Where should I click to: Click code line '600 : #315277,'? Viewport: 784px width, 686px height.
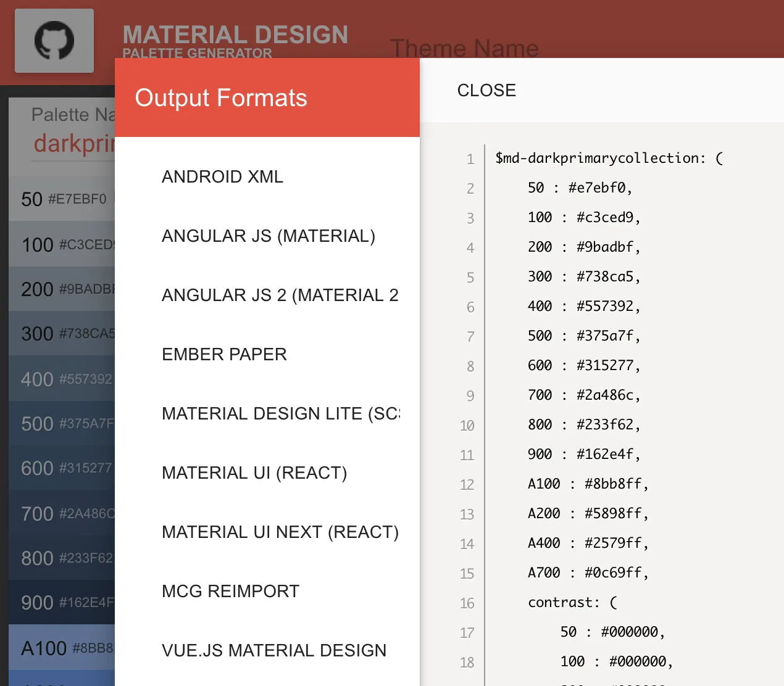click(x=584, y=365)
